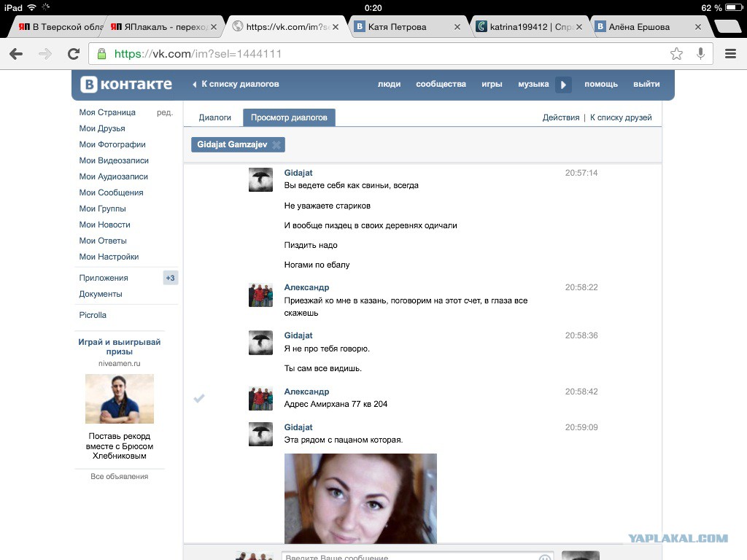Open сообщества in the top navigation

coord(441,85)
